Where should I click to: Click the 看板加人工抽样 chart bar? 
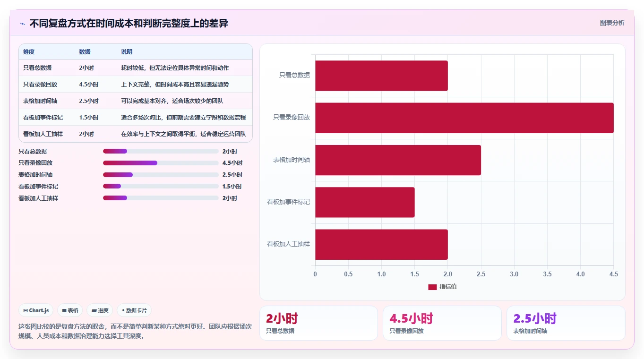(x=381, y=245)
